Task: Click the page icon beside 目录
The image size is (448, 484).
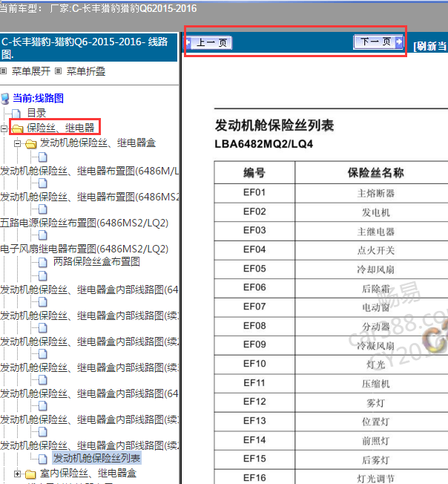Action: click(x=16, y=114)
